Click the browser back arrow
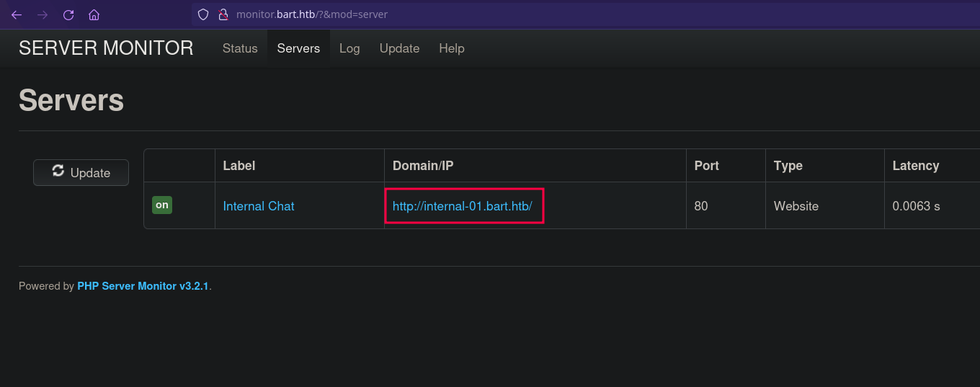The height and width of the screenshot is (387, 980). coord(17,14)
